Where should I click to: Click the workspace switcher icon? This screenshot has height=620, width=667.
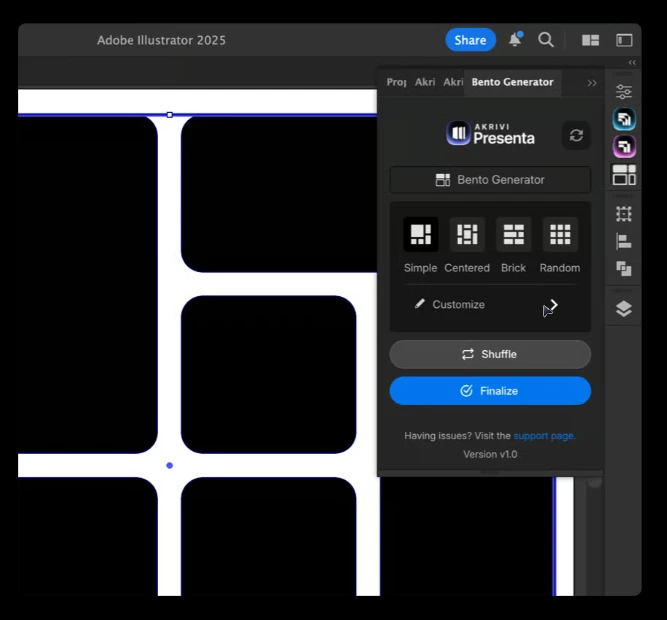(x=624, y=40)
